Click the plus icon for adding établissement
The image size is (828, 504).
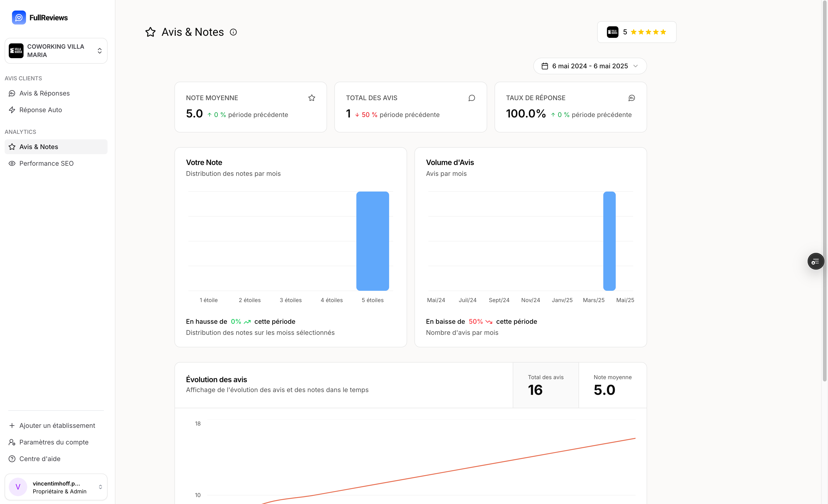click(12, 425)
